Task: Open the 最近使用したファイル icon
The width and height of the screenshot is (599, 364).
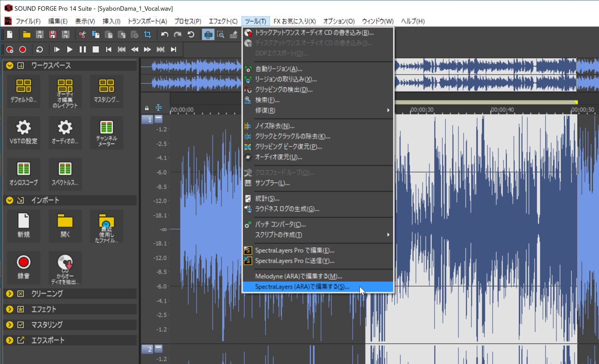Action: pos(106,226)
